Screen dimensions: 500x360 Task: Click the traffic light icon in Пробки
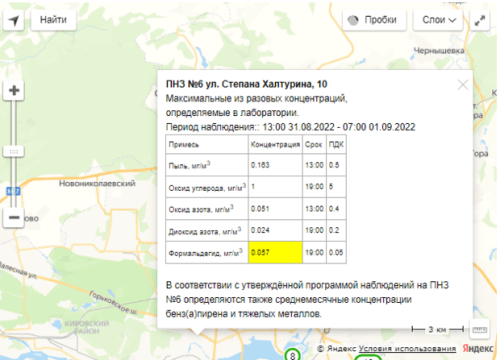pyautogui.click(x=353, y=20)
